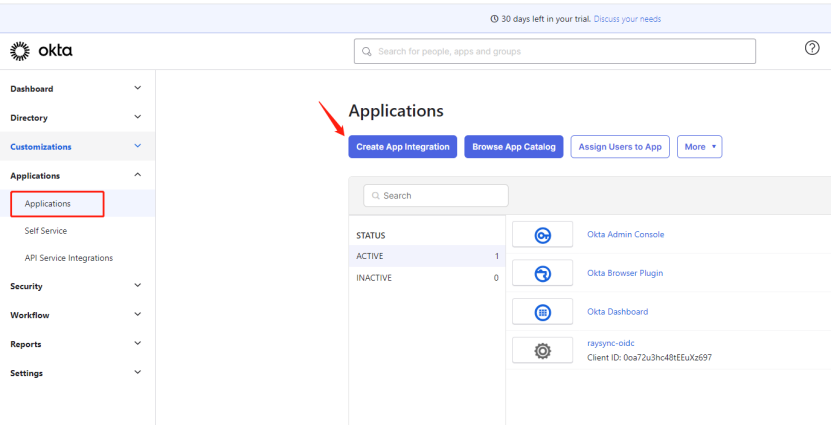Select Self Service in sidebar

[46, 231]
